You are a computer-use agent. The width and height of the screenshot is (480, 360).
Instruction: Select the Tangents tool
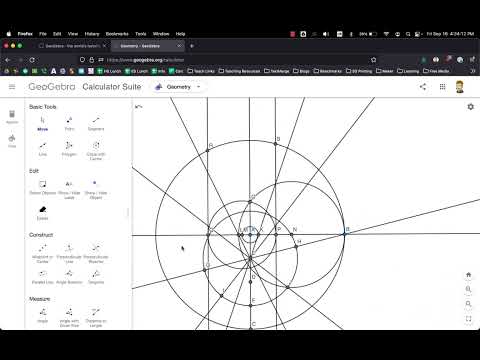click(x=96, y=277)
